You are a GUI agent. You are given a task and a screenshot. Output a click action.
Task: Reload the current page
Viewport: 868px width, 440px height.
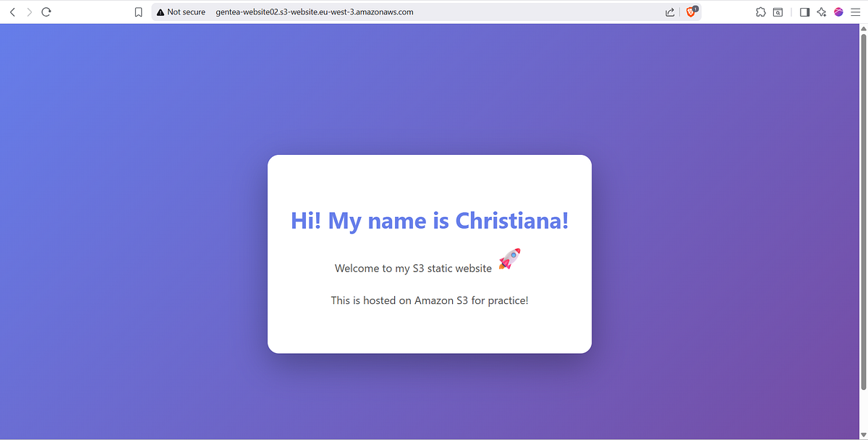pos(46,12)
